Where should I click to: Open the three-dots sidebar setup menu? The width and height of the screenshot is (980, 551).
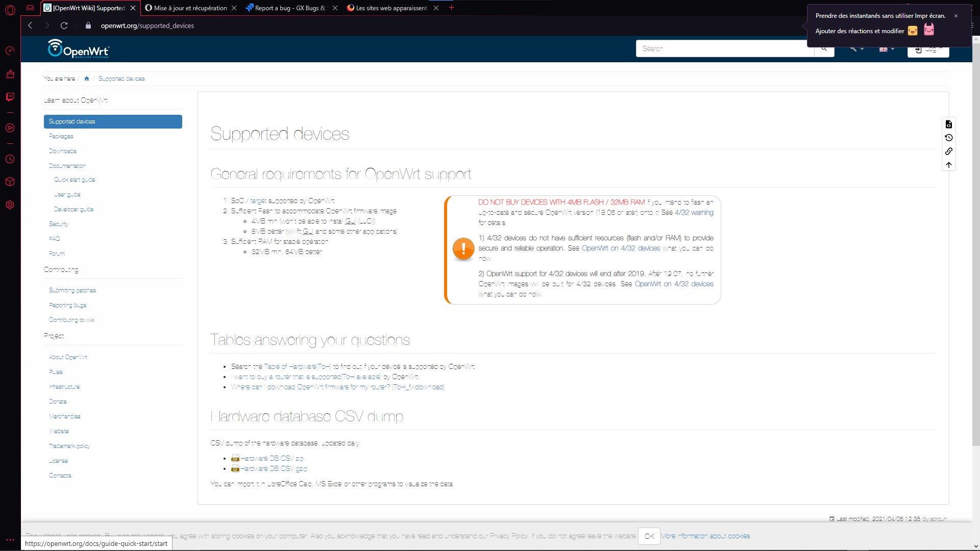[x=10, y=540]
